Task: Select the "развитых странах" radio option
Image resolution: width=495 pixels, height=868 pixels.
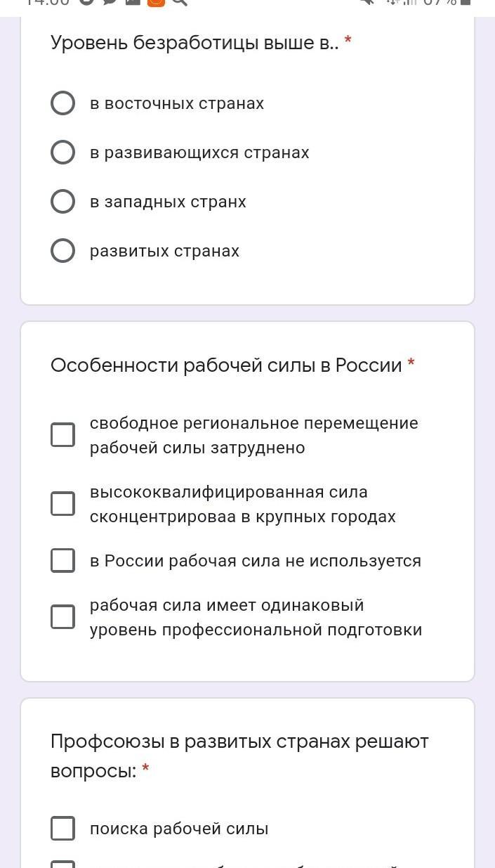Action: (x=63, y=251)
